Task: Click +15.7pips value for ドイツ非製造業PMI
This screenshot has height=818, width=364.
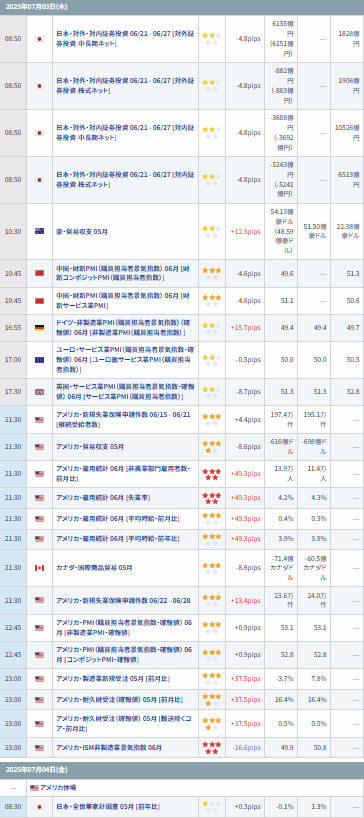Action: coord(245,328)
